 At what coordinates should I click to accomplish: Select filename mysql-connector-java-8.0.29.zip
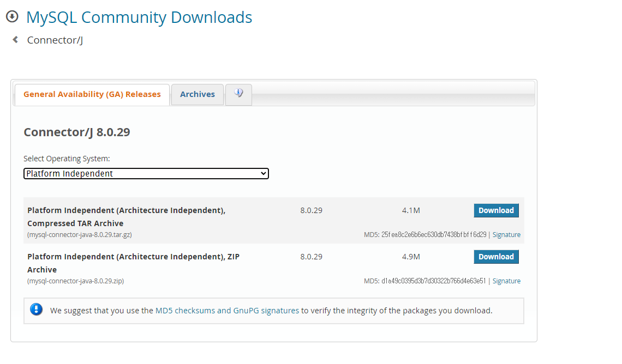click(75, 281)
